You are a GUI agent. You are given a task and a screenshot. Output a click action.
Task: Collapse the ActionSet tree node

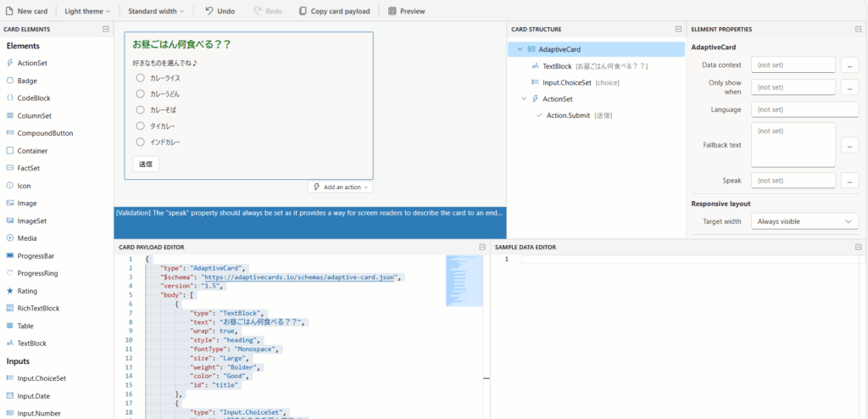point(524,99)
